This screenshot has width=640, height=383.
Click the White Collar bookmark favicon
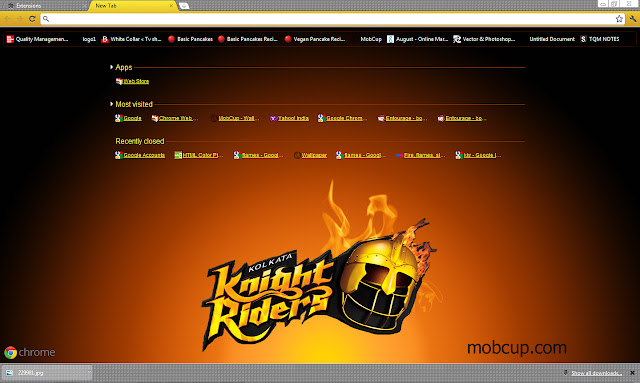click(105, 39)
